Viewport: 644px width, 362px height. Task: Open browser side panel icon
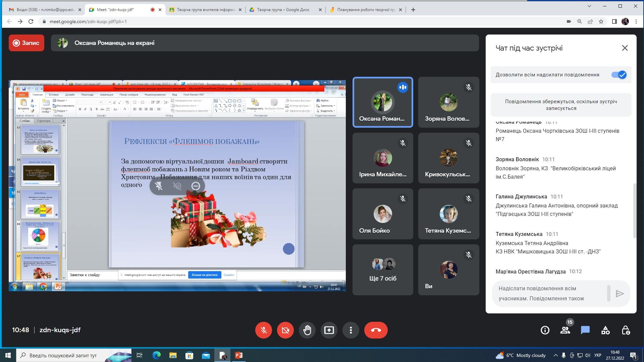click(x=614, y=21)
